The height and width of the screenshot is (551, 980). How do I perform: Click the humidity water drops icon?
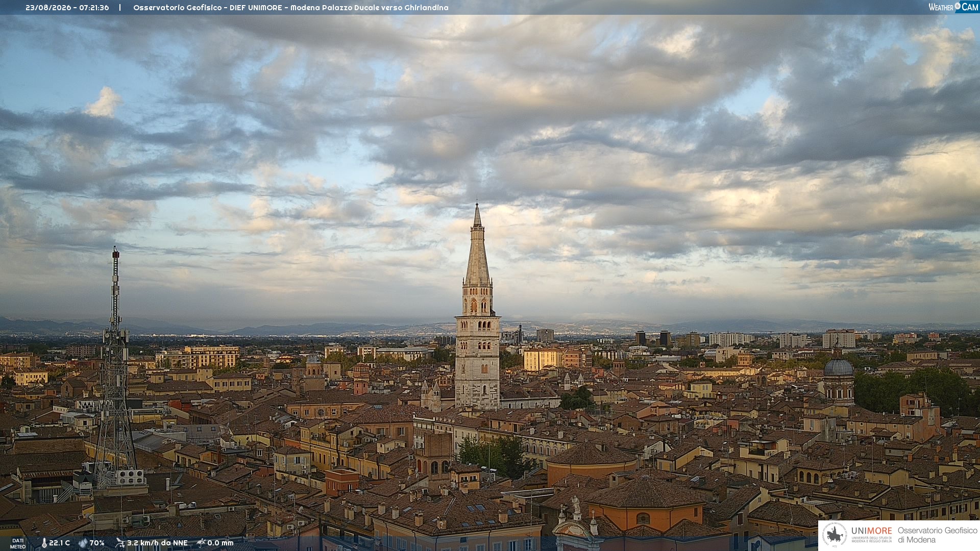[x=83, y=543]
